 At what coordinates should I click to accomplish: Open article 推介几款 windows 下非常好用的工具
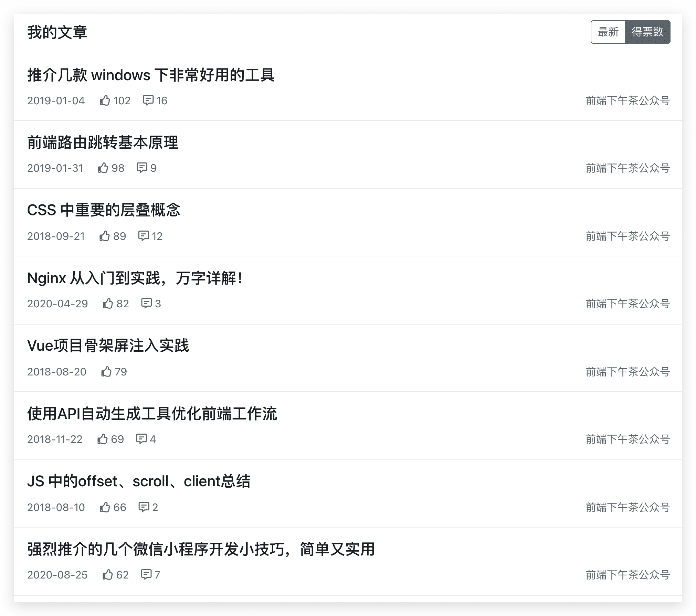[x=151, y=75]
